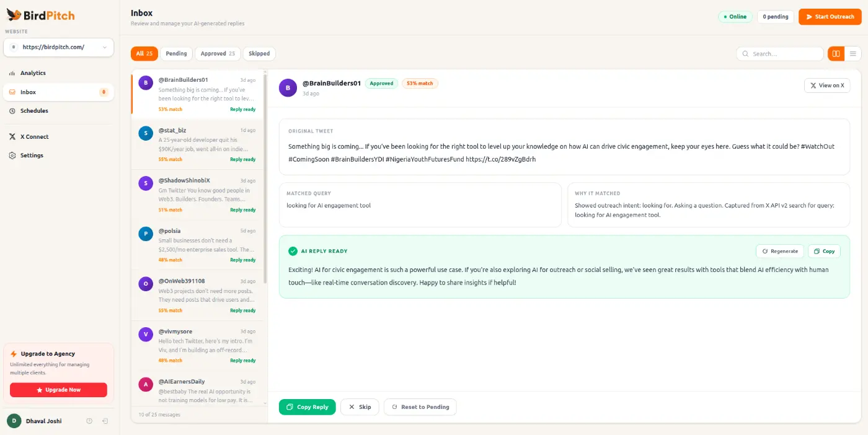Viewport: 868px width, 435px height.
Task: Click the @stat_biz avatar in the list
Action: (x=146, y=133)
